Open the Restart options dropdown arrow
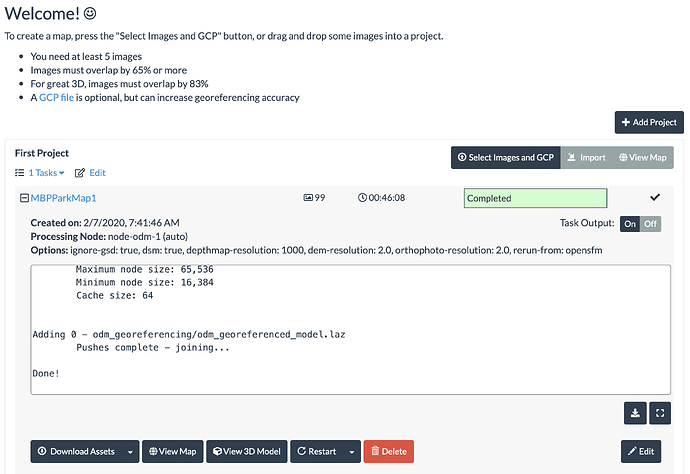 [x=350, y=451]
